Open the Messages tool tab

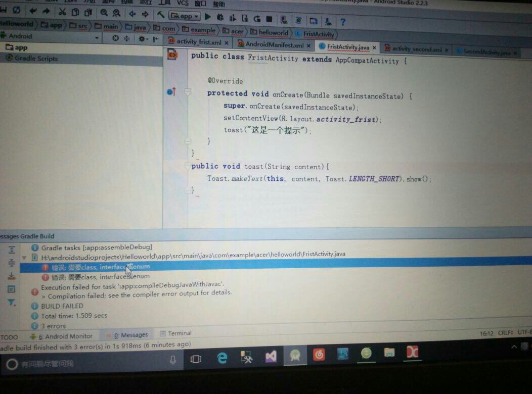click(127, 335)
